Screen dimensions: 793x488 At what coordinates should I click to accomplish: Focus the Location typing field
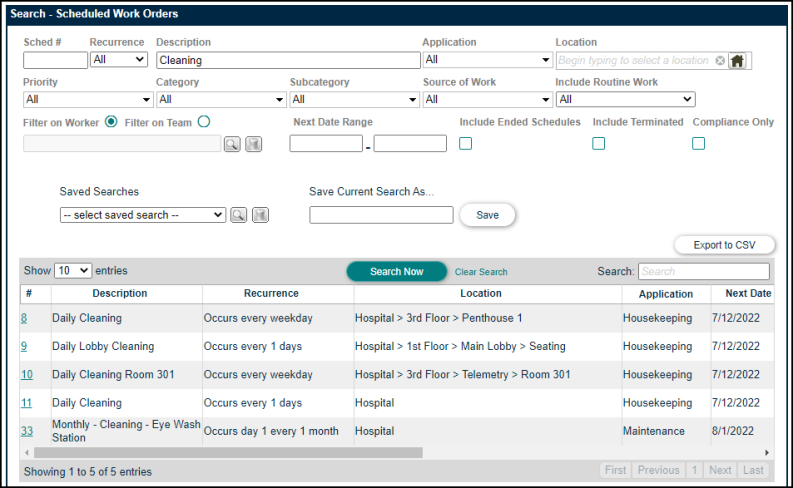(636, 61)
